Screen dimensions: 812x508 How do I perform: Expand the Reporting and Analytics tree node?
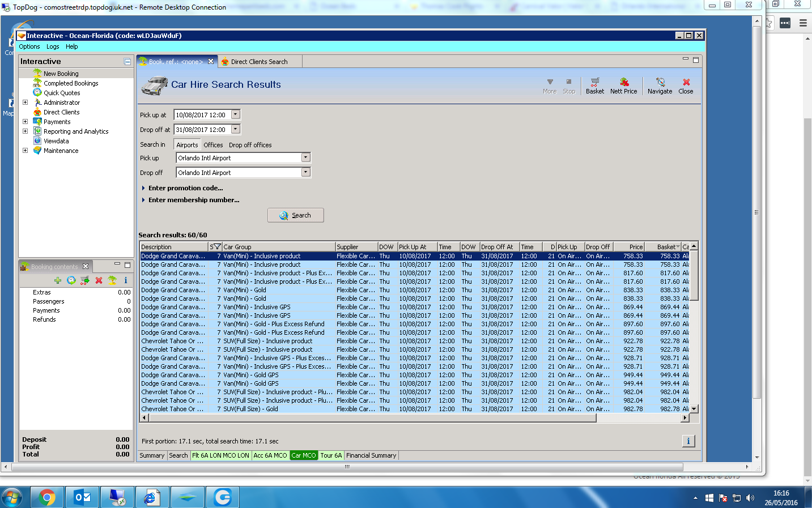point(25,131)
